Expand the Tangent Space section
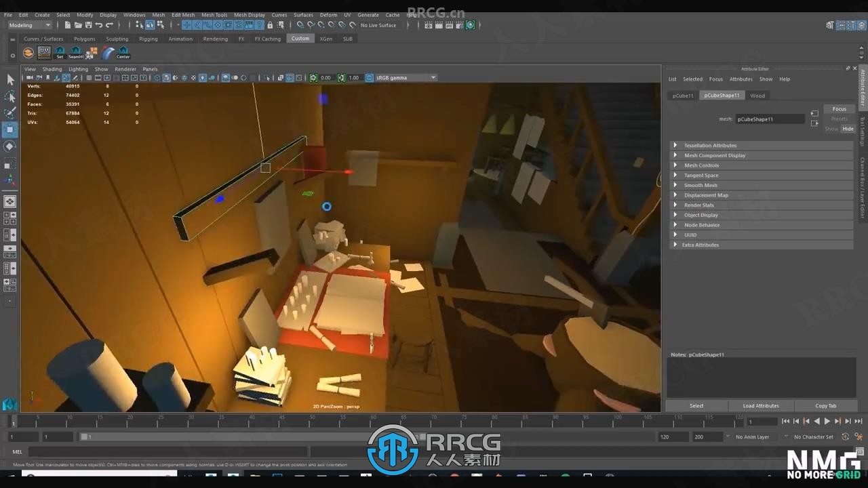Screen dimensions: 868x488 [761, 176]
